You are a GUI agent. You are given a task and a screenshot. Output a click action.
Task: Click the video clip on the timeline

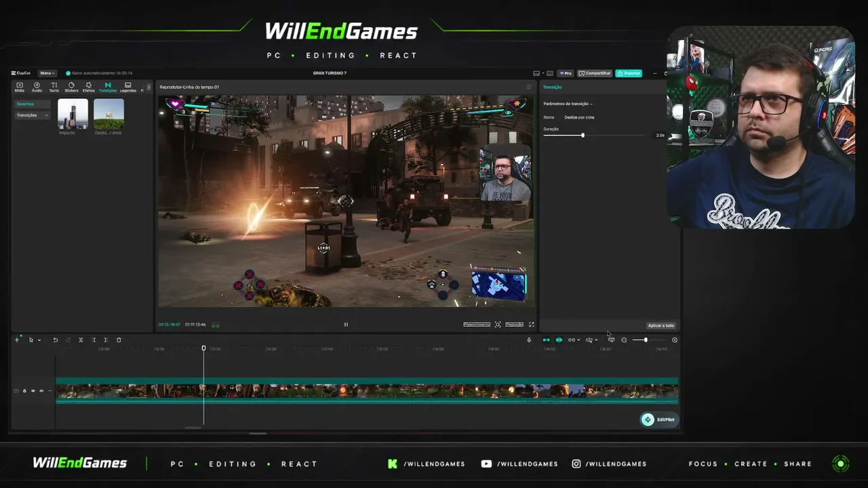click(x=367, y=390)
